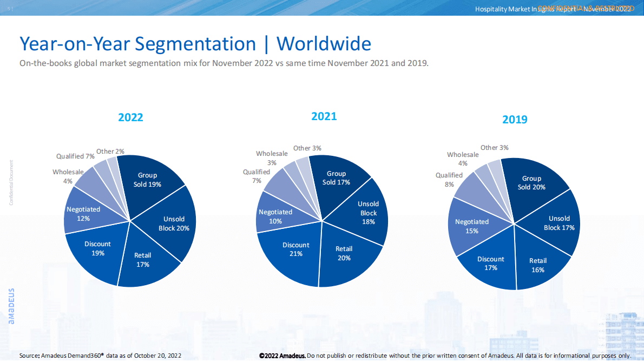Click the Year-on-Year Segmentation slide title
644x362 pixels.
click(x=195, y=43)
